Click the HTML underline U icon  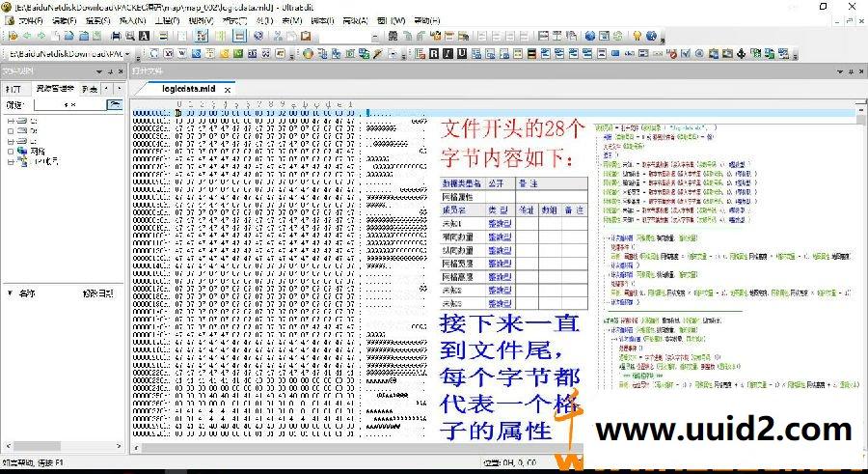462,54
